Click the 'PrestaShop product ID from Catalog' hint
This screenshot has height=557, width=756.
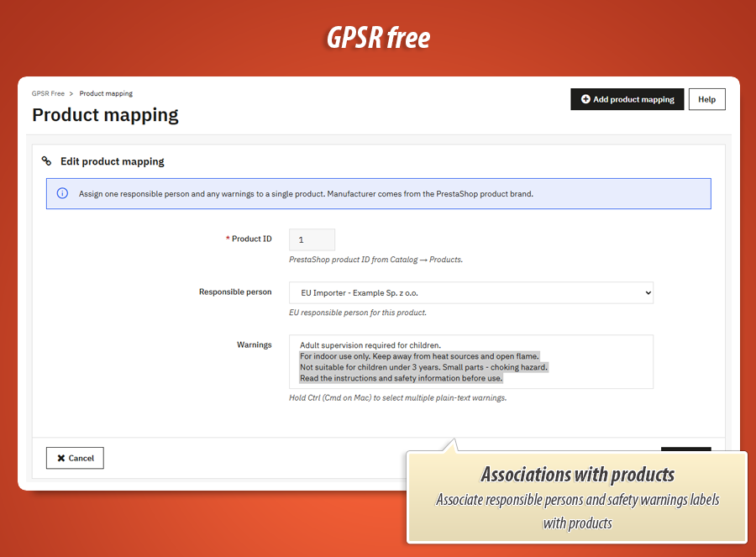pos(375,260)
